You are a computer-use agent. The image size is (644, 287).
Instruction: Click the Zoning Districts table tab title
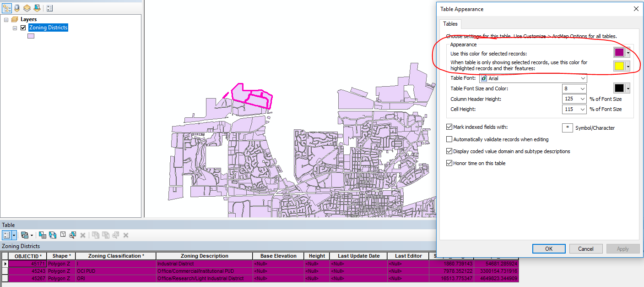coord(20,246)
